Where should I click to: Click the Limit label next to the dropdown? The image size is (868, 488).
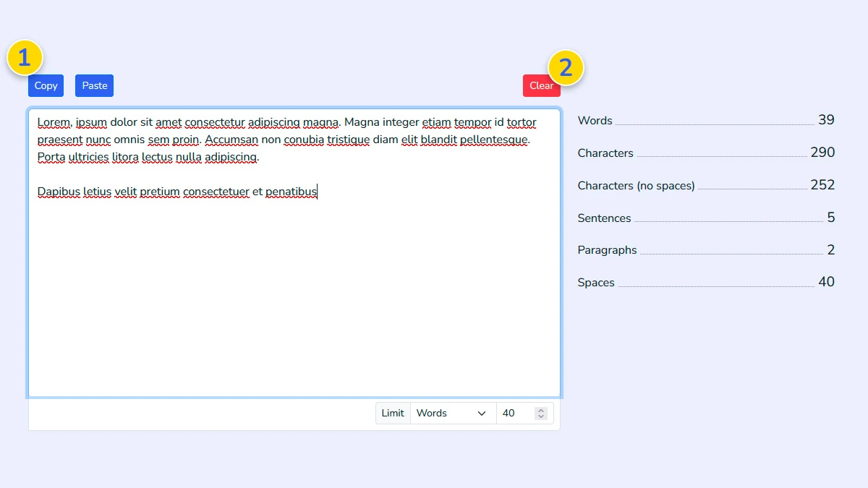(x=393, y=413)
